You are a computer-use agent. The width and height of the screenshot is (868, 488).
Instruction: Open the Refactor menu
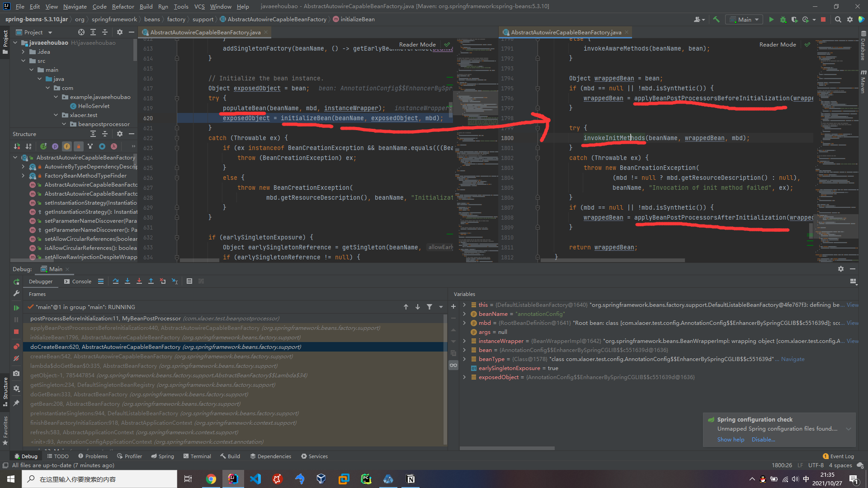point(123,6)
